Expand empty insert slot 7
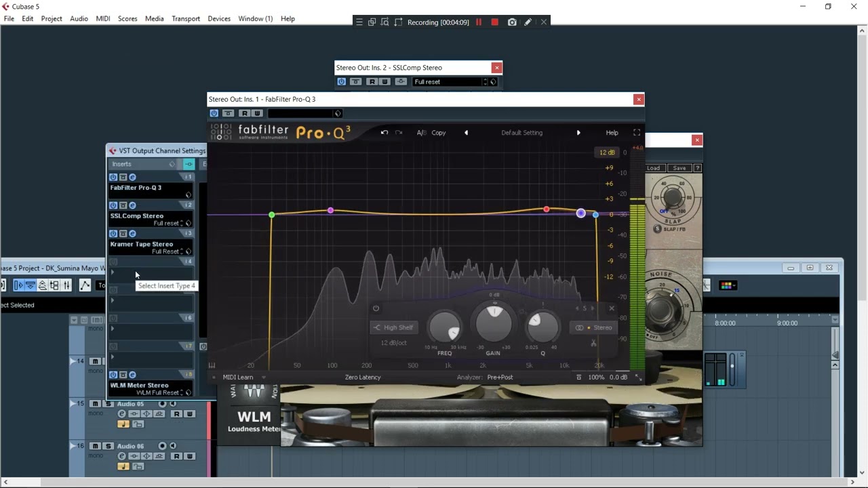This screenshot has height=488, width=868. [x=112, y=357]
